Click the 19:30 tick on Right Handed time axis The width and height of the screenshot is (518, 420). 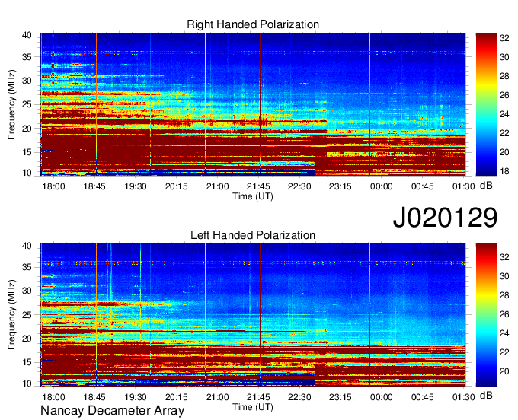[136, 186]
